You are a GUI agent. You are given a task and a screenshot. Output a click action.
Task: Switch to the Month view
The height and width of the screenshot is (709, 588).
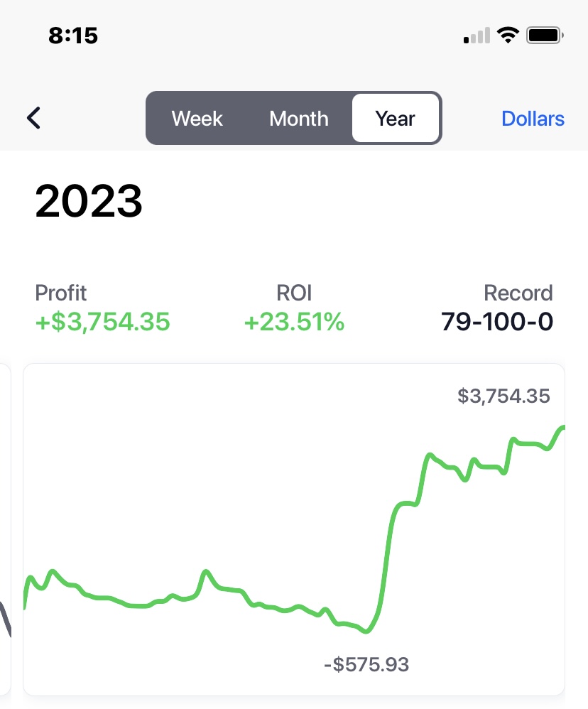[x=299, y=119]
